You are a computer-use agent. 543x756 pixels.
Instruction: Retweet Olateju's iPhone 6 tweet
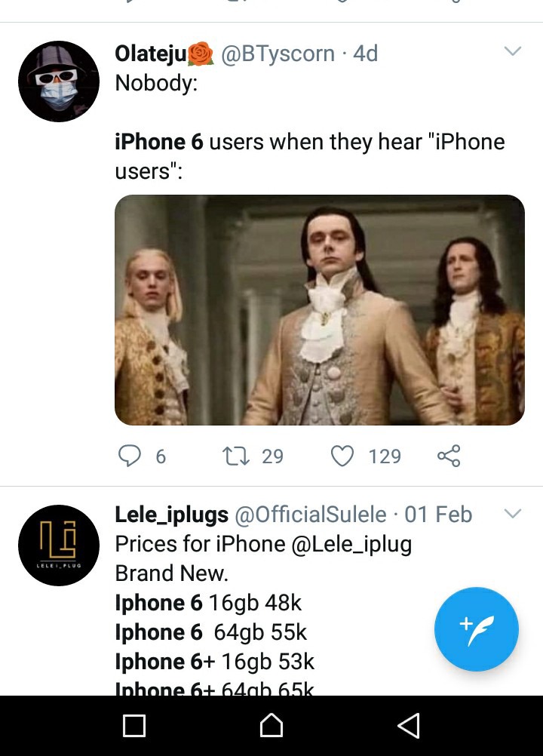click(236, 456)
